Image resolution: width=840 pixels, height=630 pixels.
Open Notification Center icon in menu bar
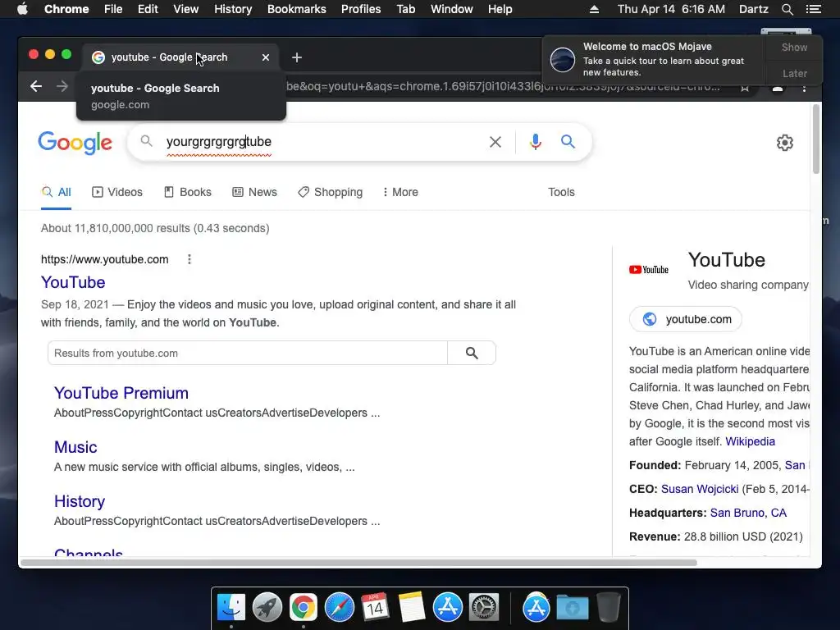coord(813,9)
